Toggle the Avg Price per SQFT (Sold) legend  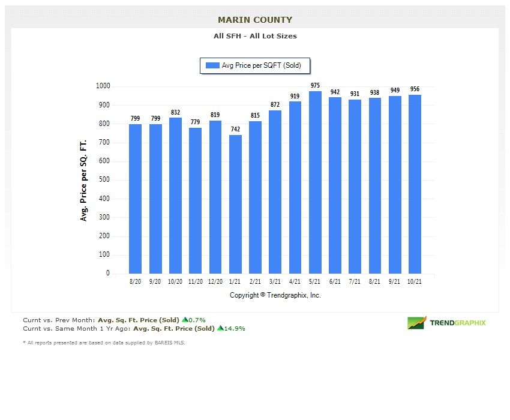[x=255, y=65]
